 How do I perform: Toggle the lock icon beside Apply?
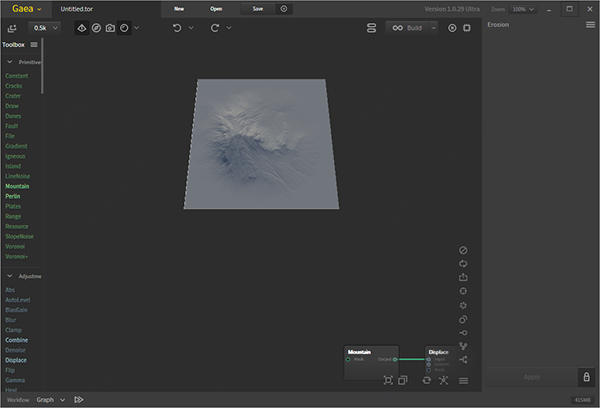coord(587,377)
